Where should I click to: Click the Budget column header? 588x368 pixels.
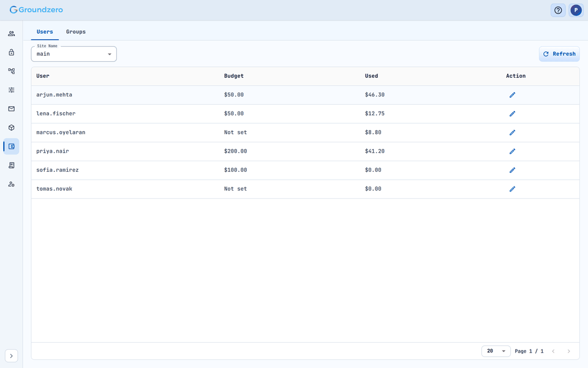point(233,76)
